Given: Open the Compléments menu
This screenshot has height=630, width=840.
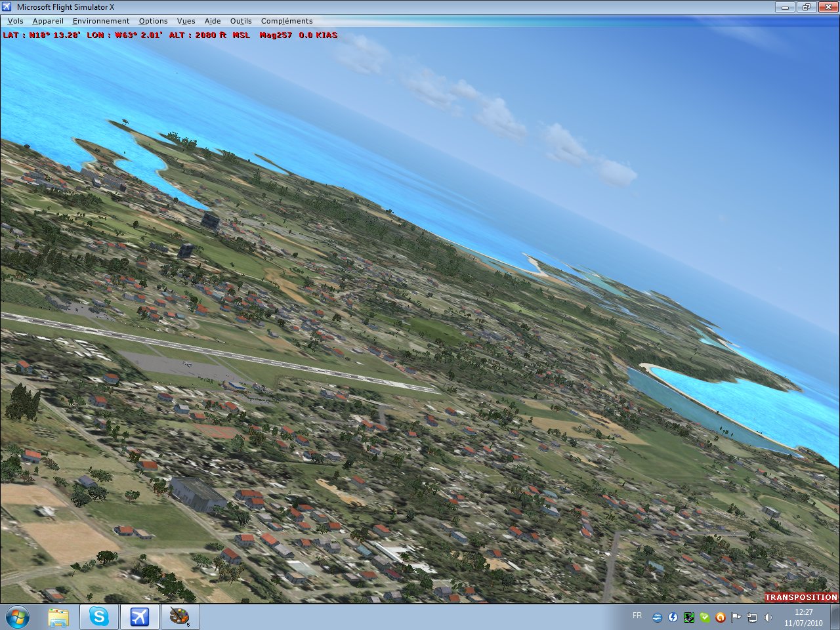Looking at the screenshot, I should [x=287, y=21].
